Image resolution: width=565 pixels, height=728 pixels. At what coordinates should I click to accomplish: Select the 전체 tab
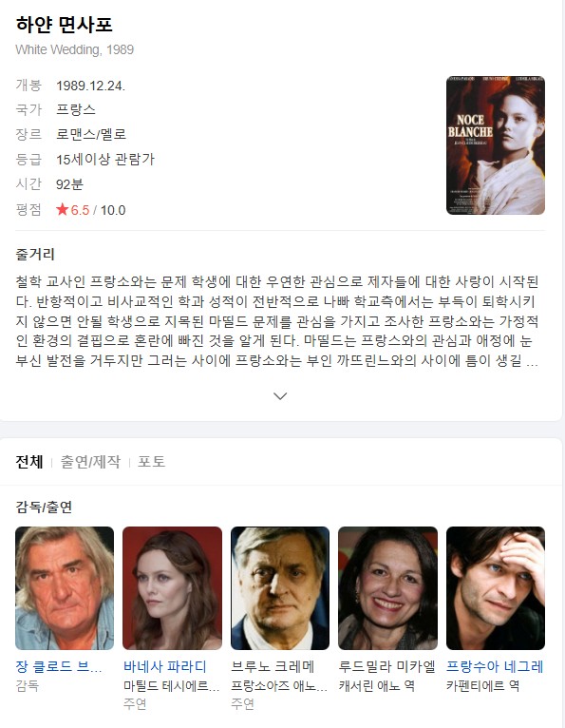29,462
